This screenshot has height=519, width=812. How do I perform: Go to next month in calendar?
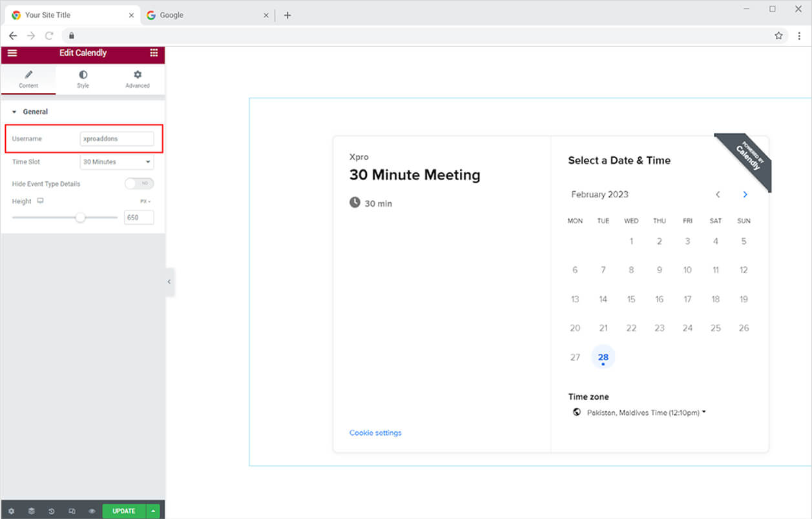(x=745, y=194)
